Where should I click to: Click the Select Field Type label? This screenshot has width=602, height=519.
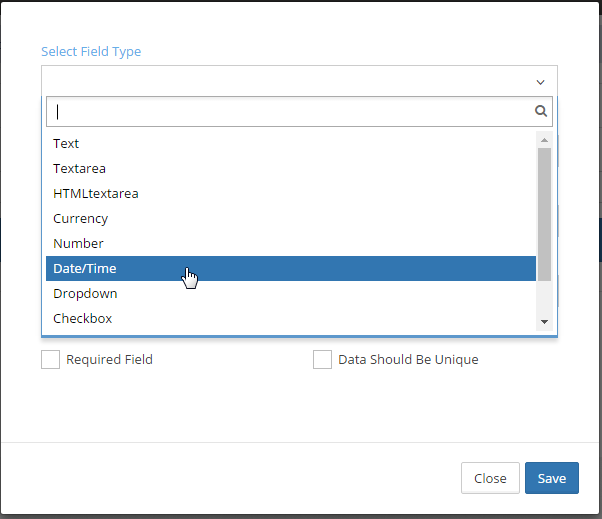(x=91, y=52)
